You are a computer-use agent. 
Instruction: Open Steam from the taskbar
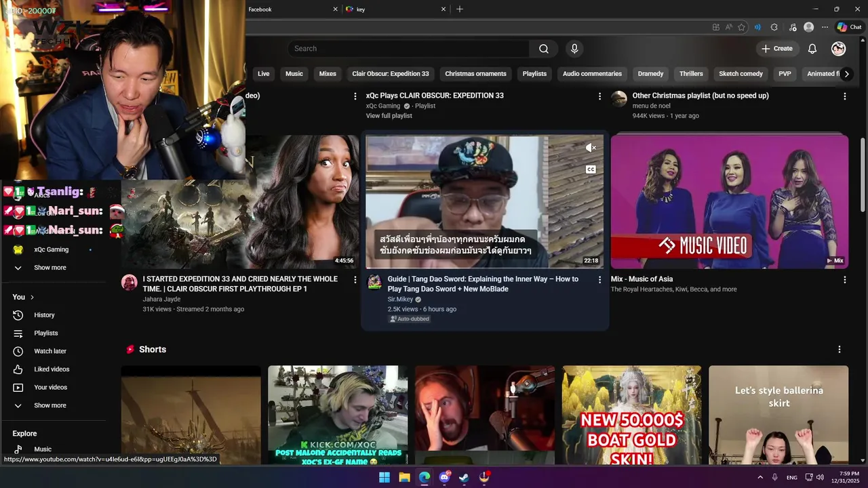coord(464,477)
